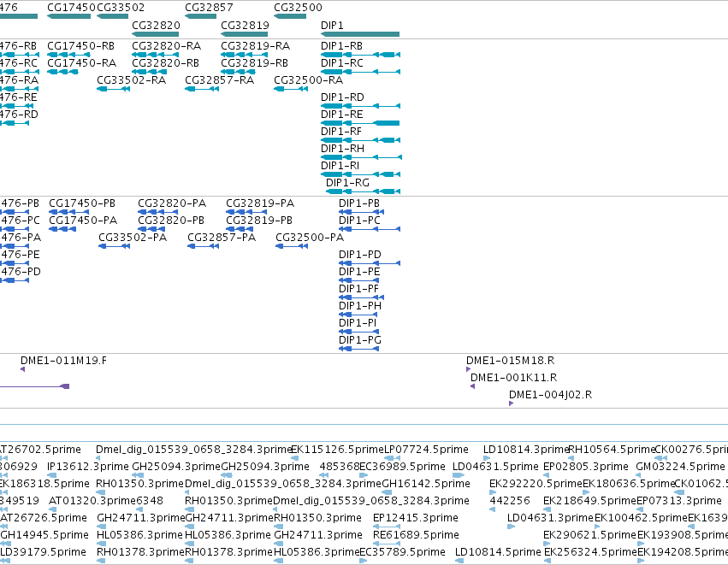Click the teal arrow under CG32820 gene
The image size is (728, 565).
[x=156, y=34]
